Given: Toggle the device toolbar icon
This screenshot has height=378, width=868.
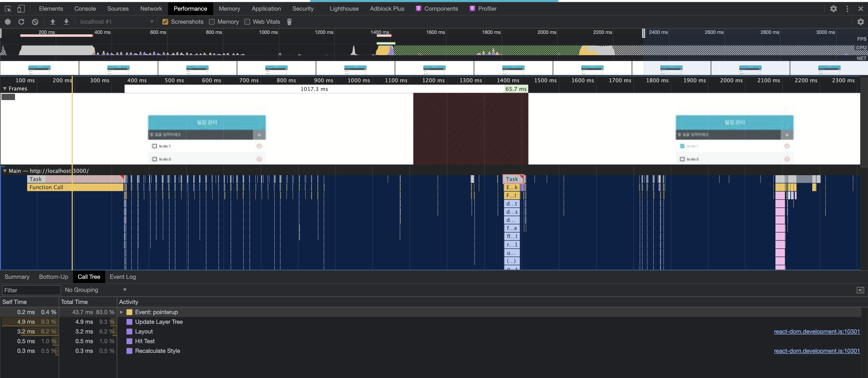Looking at the screenshot, I should (x=21, y=9).
